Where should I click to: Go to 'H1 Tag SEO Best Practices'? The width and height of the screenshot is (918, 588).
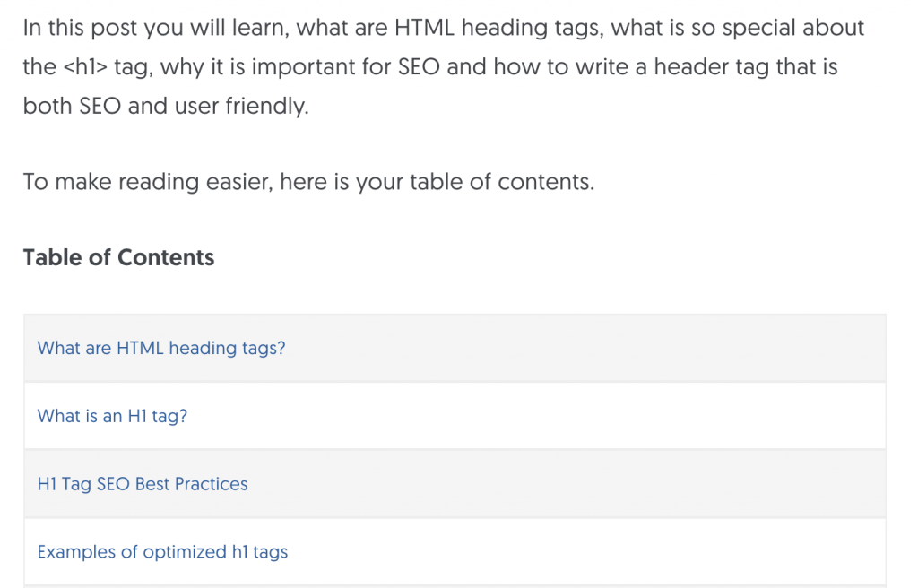pos(143,484)
